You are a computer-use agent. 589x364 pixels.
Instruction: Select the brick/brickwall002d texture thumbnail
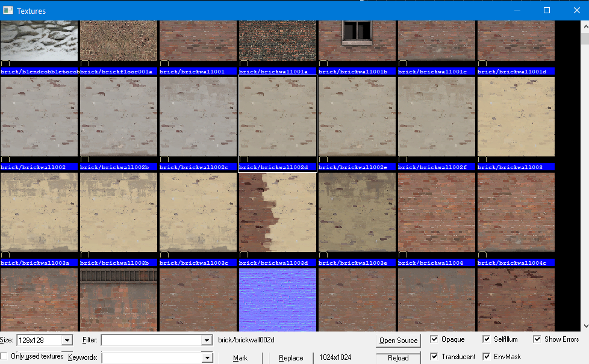pyautogui.click(x=278, y=117)
